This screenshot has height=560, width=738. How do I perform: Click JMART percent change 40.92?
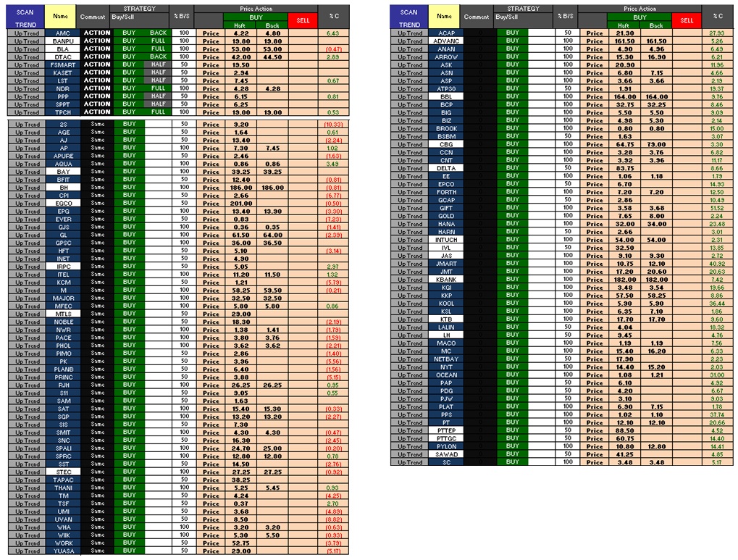717,263
